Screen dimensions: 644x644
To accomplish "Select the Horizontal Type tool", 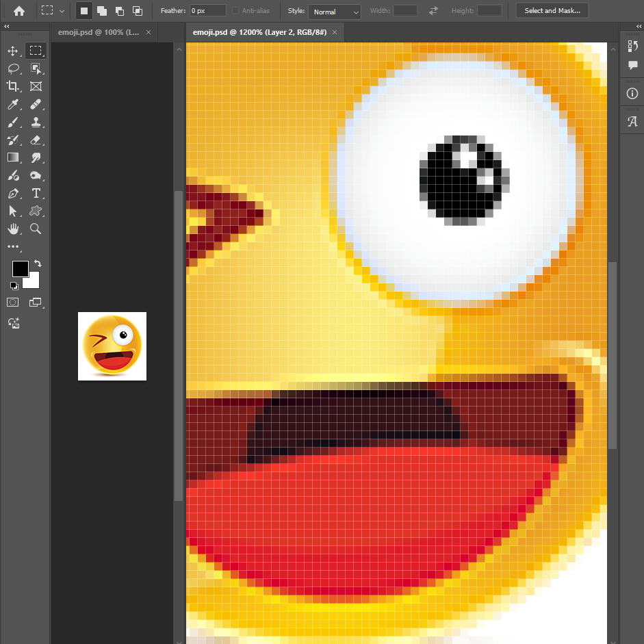I will pos(36,193).
